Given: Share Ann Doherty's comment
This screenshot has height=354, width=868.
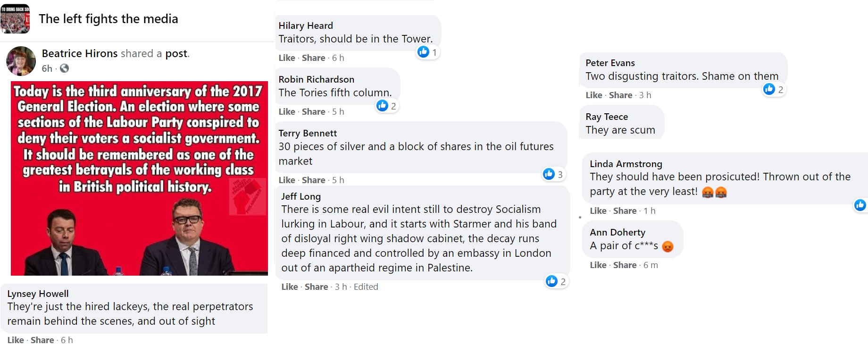Looking at the screenshot, I should (625, 265).
